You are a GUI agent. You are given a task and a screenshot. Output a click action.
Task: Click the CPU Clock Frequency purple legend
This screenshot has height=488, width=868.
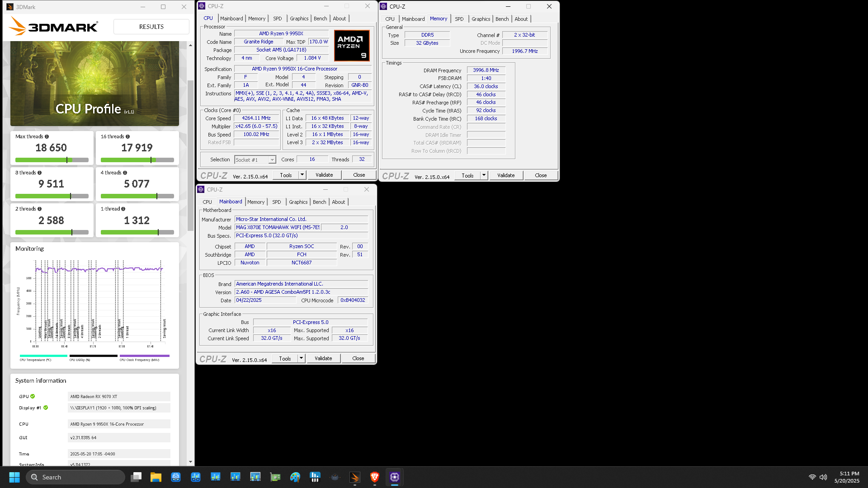point(144,358)
